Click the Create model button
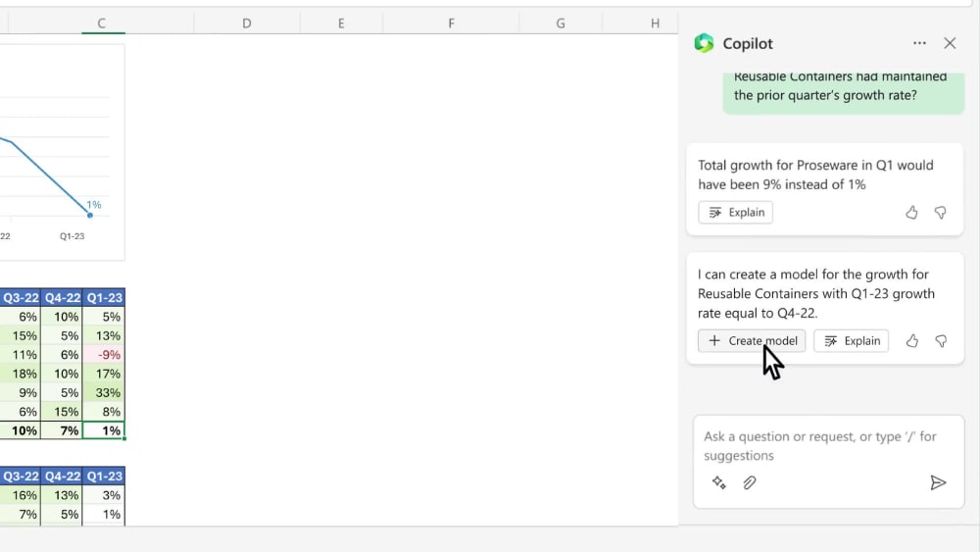Image resolution: width=980 pixels, height=552 pixels. pos(752,340)
